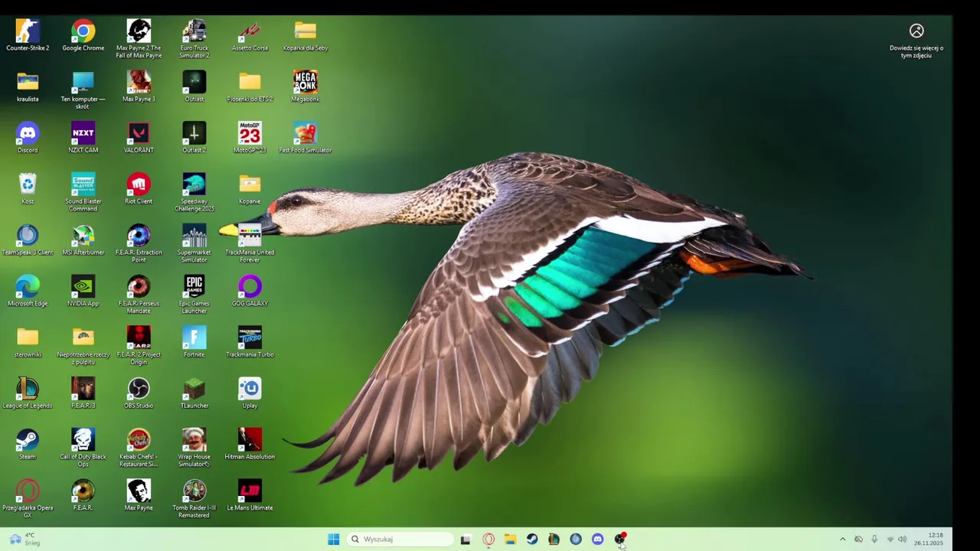Click Supermarket Simulator desktop icon

194,243
